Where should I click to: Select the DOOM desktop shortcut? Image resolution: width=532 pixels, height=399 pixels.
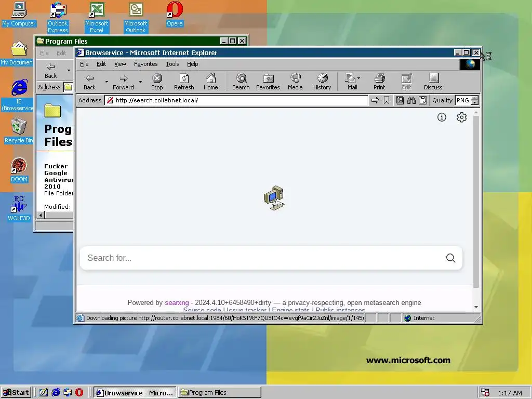pyautogui.click(x=19, y=170)
